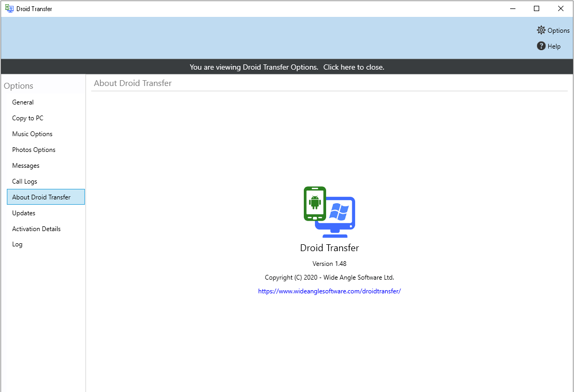This screenshot has height=392, width=574.
Task: Click the Droid Transfer phone and monitor logo
Action: [x=329, y=212]
